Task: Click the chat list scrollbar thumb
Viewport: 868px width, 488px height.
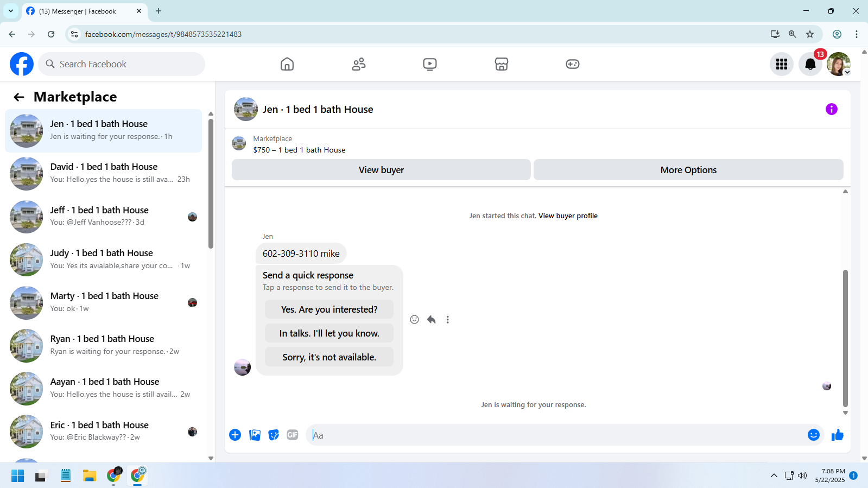Action: (x=211, y=183)
